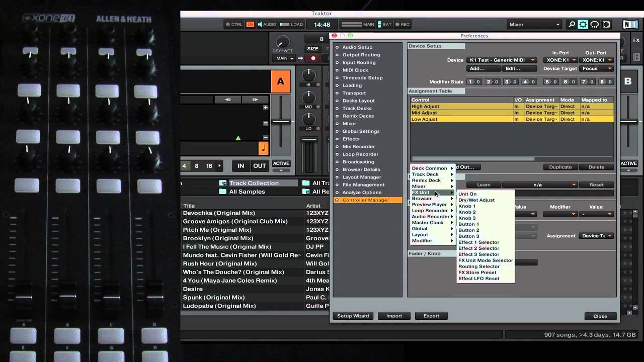This screenshot has width=644, height=362.
Task: Click the waveform zoom minus icon
Action: 266,138
